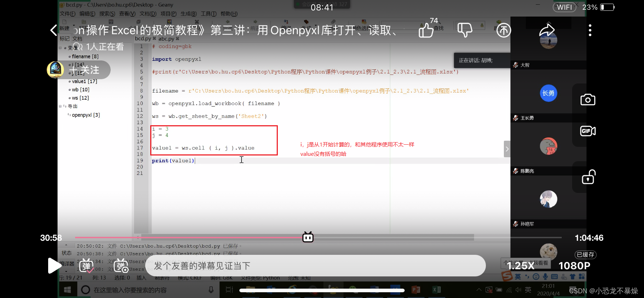Toggle danmaku display on or off
The width and height of the screenshot is (644, 298).
pyautogui.click(x=86, y=266)
